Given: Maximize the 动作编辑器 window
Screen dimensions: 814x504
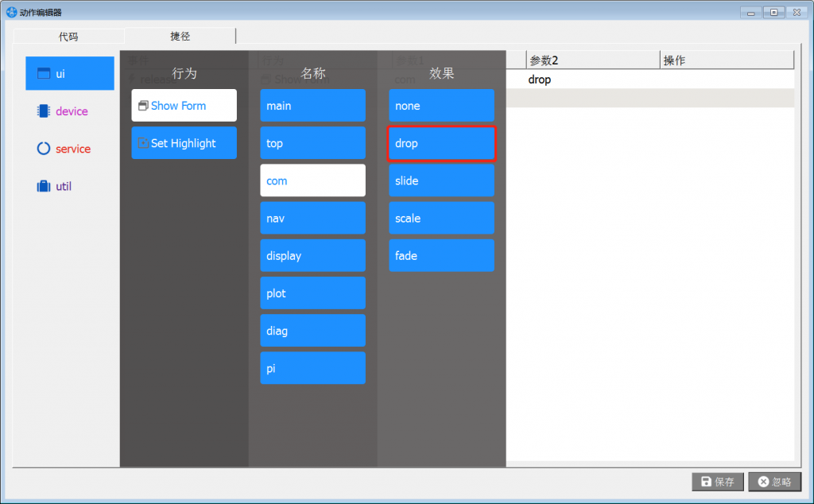Looking at the screenshot, I should [773, 13].
